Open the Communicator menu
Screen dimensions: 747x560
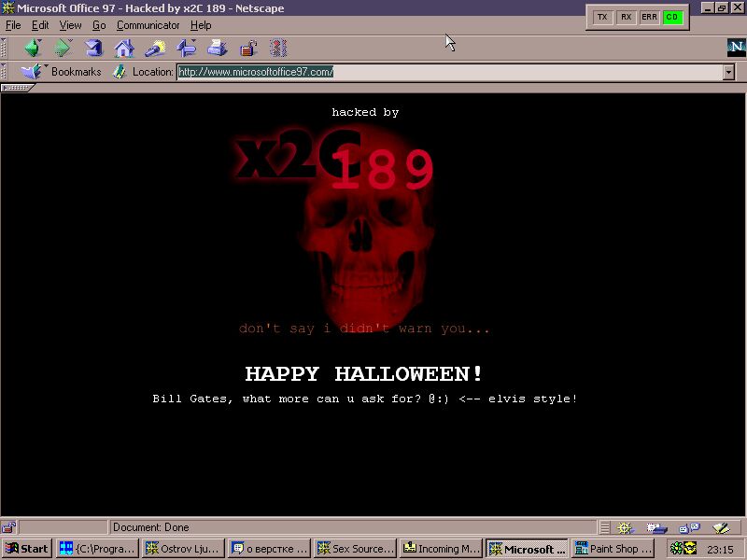click(x=148, y=25)
